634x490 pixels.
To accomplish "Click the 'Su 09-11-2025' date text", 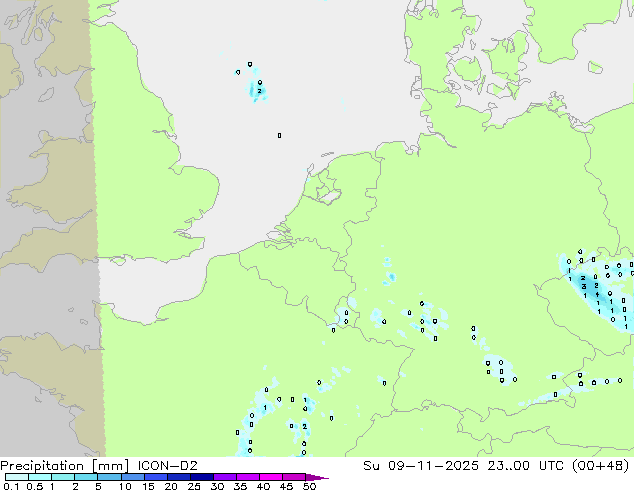I will tap(421, 466).
